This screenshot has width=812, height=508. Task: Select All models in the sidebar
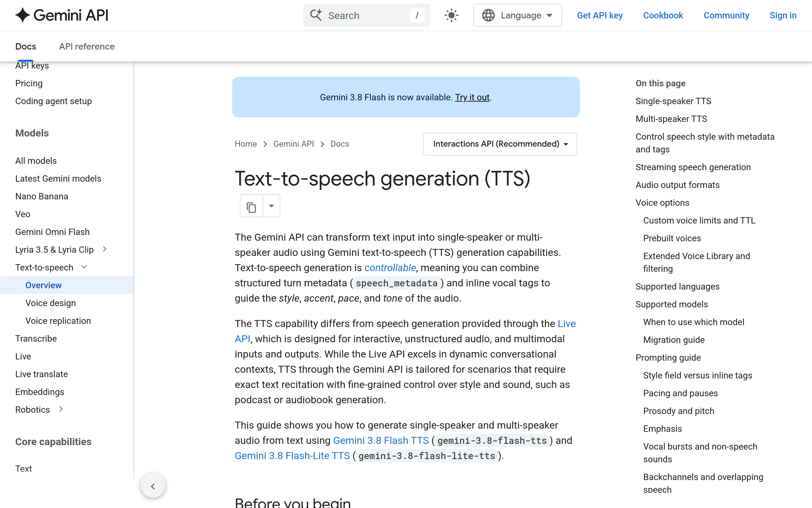tap(36, 161)
